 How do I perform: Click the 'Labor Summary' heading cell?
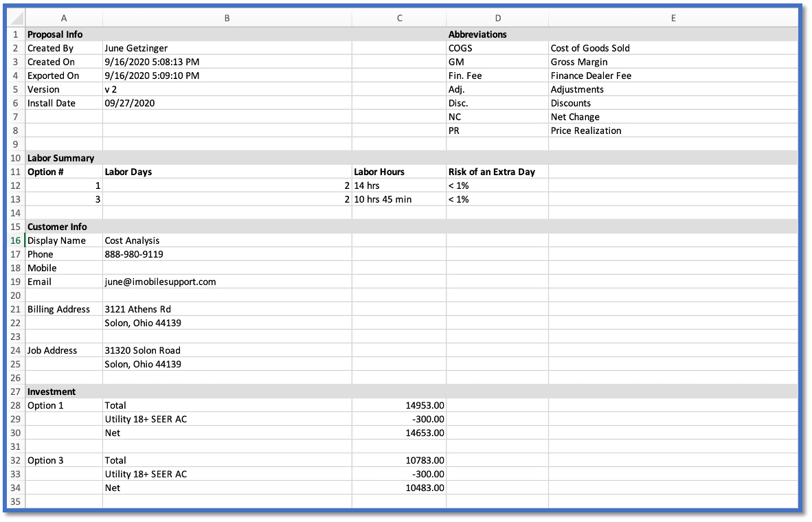pos(64,158)
